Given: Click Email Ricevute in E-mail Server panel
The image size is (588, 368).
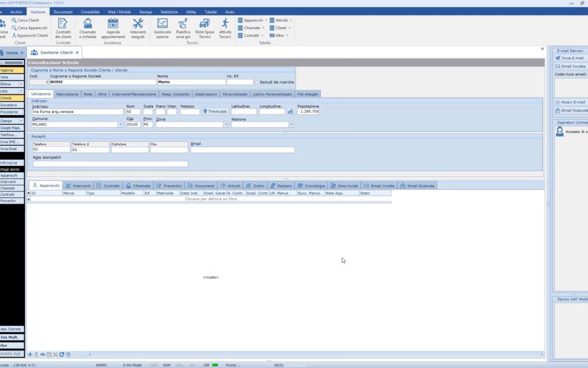Looking at the screenshot, I should (x=571, y=110).
